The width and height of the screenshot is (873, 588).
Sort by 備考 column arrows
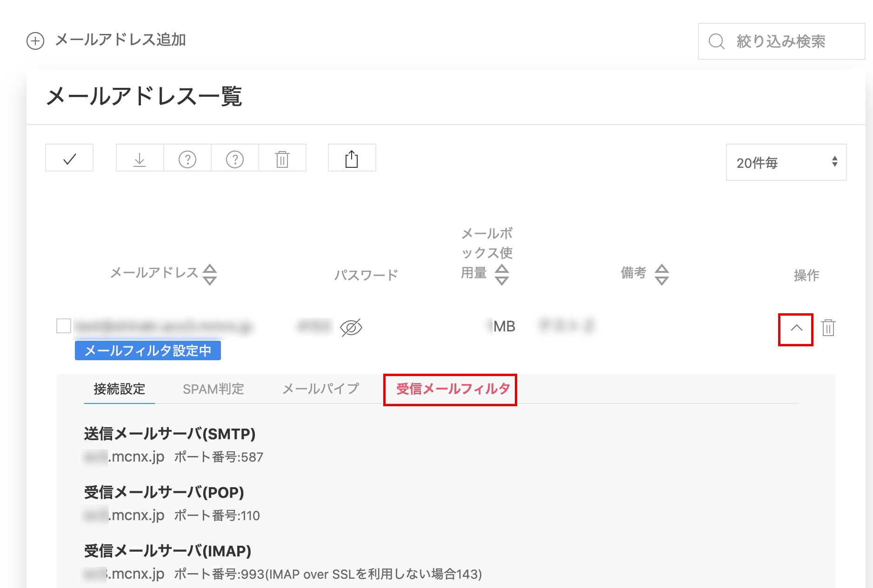[x=662, y=274]
